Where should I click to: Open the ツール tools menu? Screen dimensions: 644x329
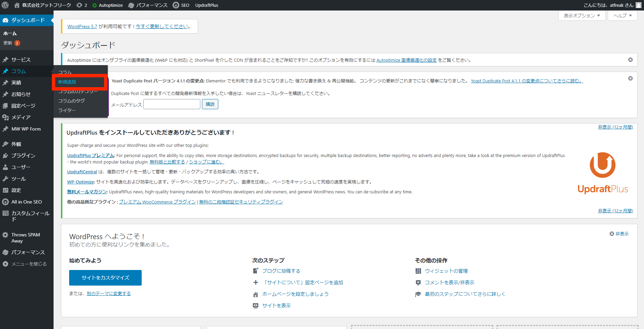(27, 178)
